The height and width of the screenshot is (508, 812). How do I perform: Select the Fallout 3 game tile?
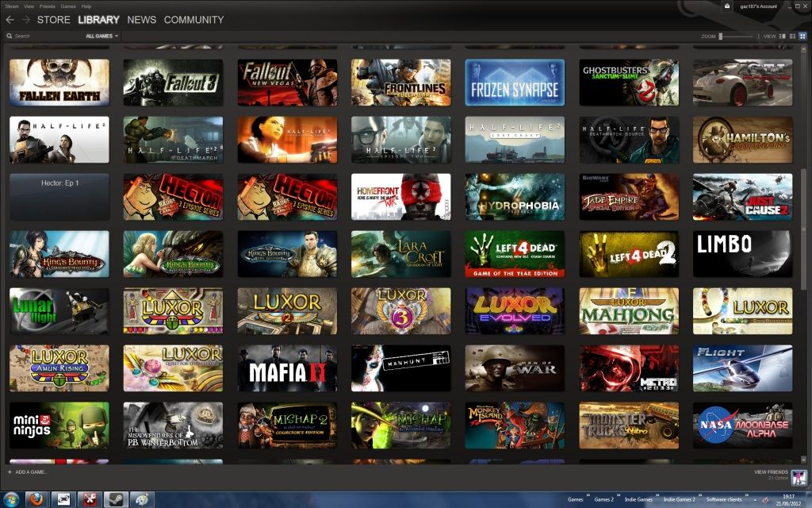tap(173, 83)
